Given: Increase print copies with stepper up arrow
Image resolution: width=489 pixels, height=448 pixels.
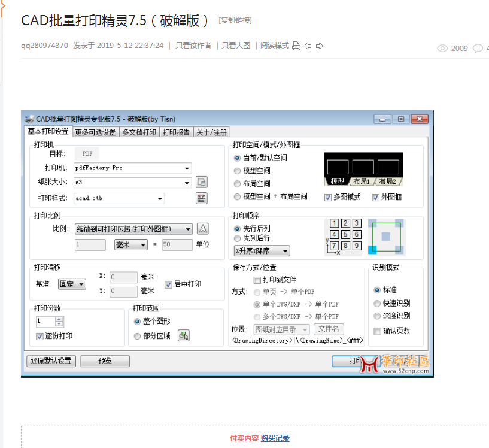Looking at the screenshot, I should click(59, 319).
